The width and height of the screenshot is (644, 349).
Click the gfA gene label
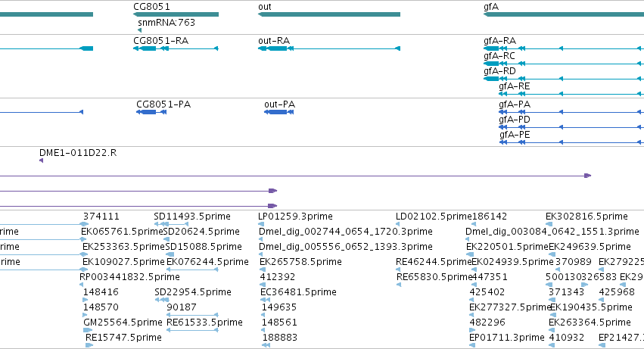point(491,7)
